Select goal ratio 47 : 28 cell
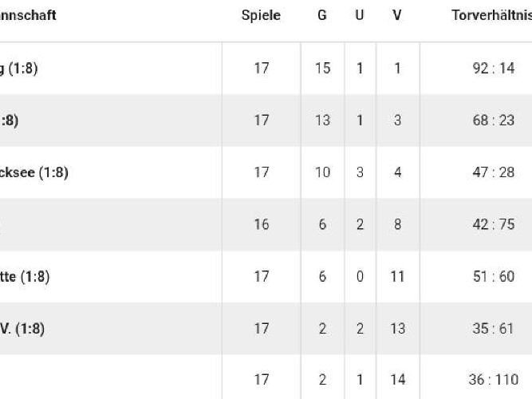532x399 pixels. pyautogui.click(x=494, y=172)
